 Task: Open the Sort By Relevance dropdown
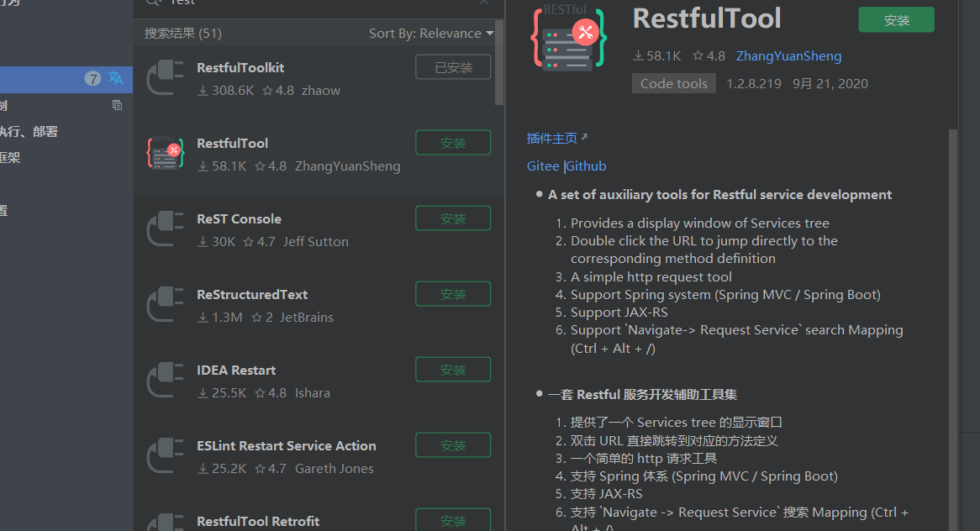(x=431, y=33)
